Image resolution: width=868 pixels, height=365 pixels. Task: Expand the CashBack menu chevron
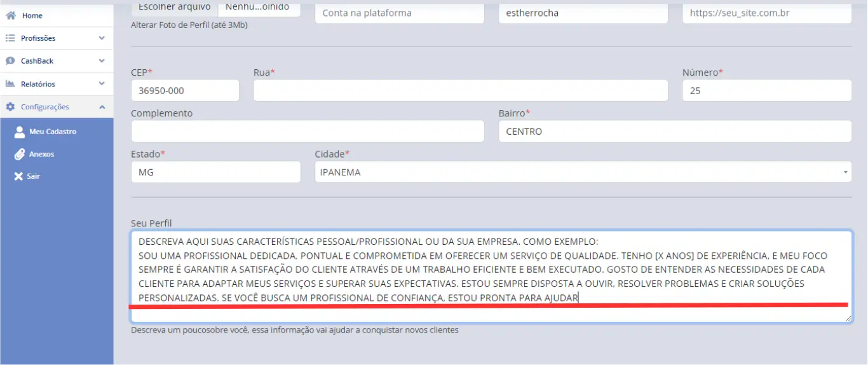tap(102, 61)
